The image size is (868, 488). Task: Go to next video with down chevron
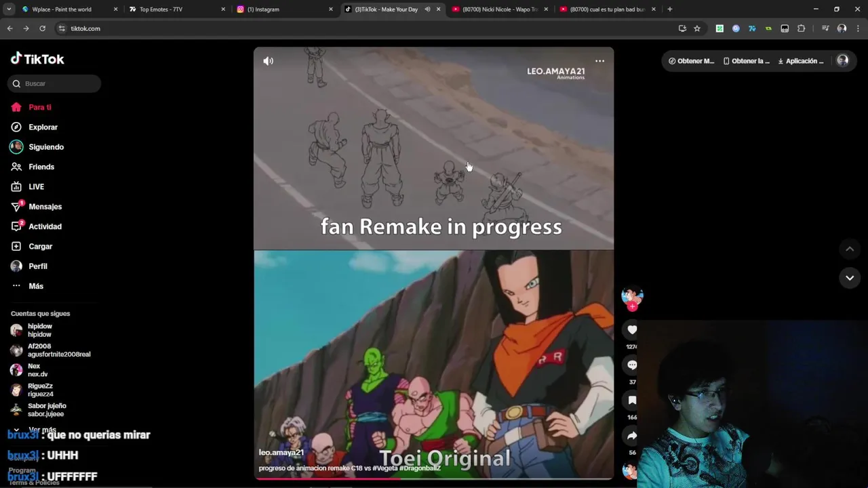point(849,278)
